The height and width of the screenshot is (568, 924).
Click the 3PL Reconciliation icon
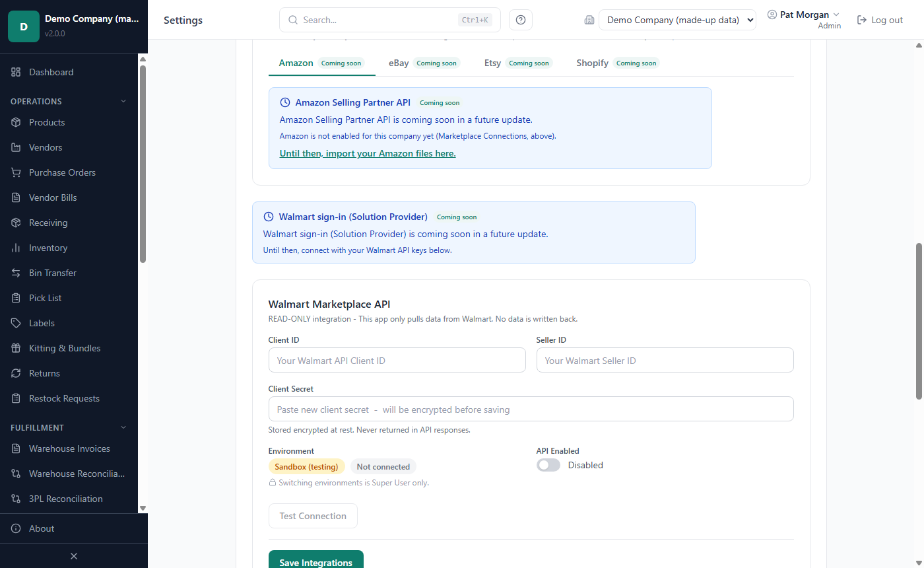tap(16, 499)
